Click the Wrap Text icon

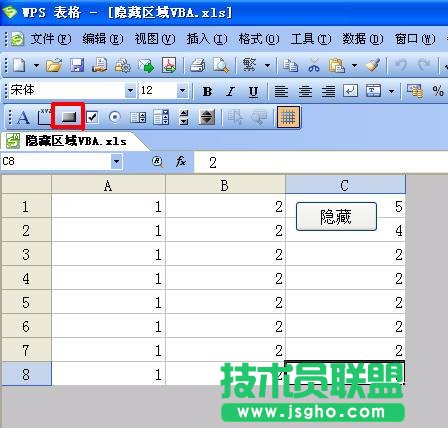(350, 91)
